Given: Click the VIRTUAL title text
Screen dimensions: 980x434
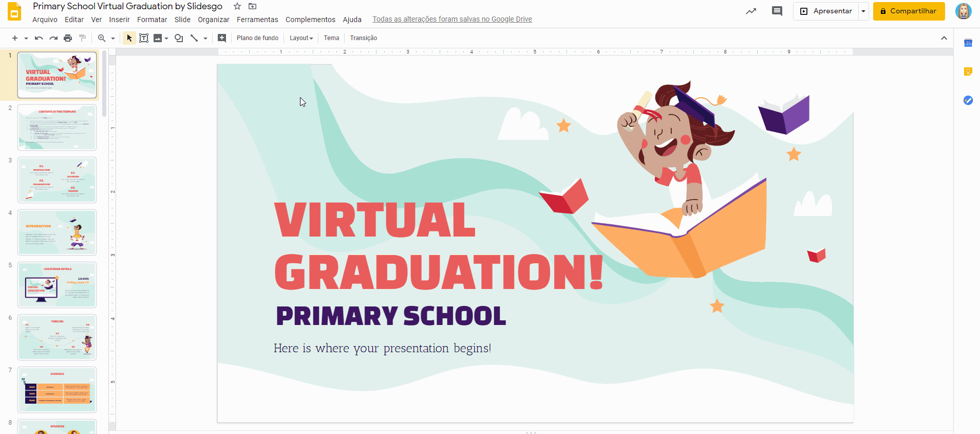Looking at the screenshot, I should click(375, 220).
